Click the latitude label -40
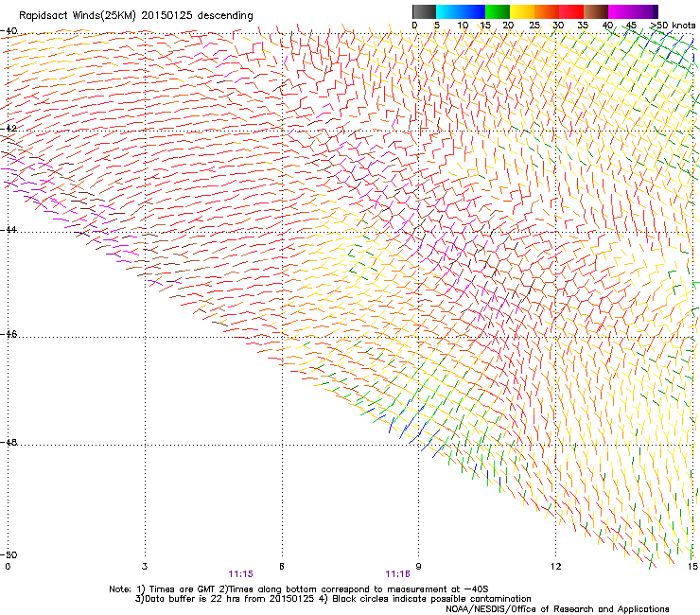This screenshot has width=700, height=615. (9, 31)
